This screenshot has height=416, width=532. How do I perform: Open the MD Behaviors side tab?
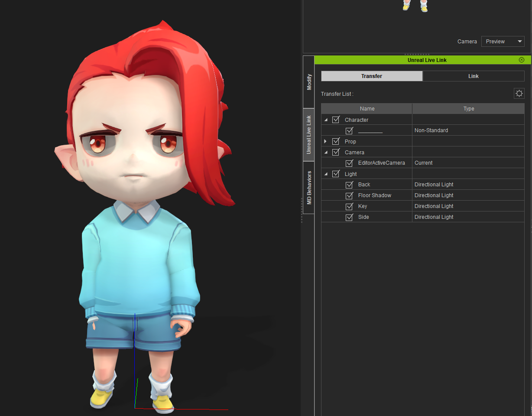click(x=309, y=188)
